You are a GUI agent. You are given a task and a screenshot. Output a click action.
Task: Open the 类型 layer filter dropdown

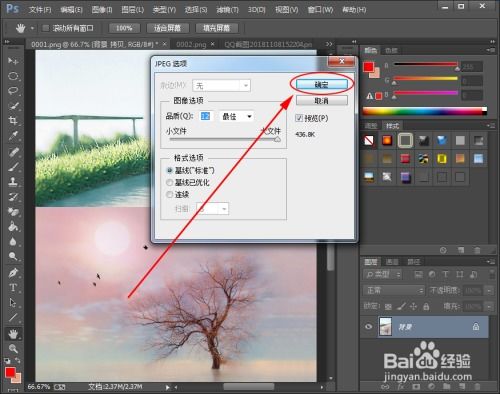(x=383, y=274)
